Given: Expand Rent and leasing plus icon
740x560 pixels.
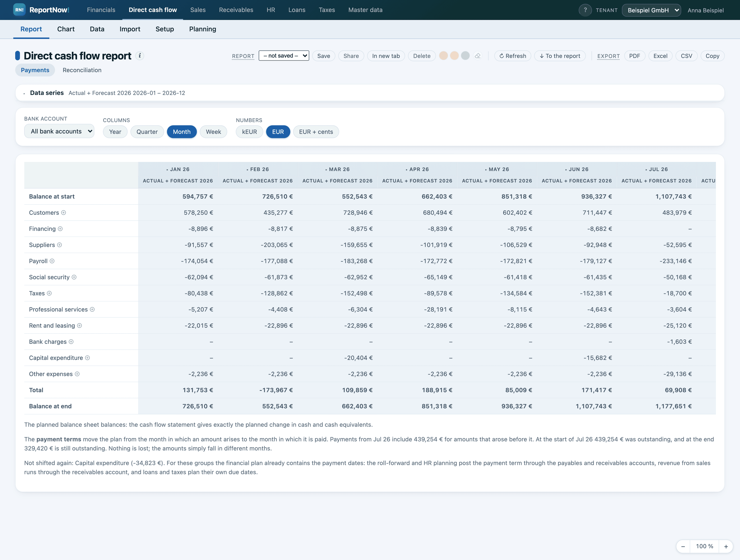Looking at the screenshot, I should click(x=80, y=325).
